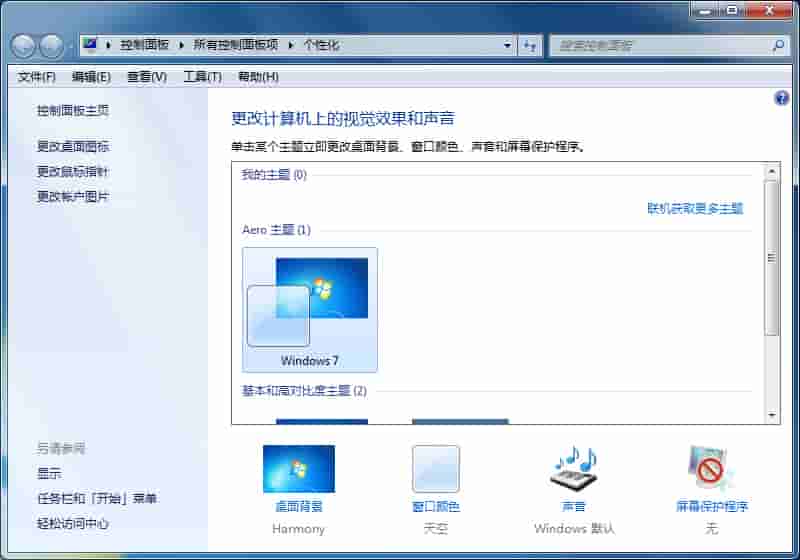Open the 文件(F) menu
Image resolution: width=800 pixels, height=560 pixels.
pyautogui.click(x=36, y=77)
